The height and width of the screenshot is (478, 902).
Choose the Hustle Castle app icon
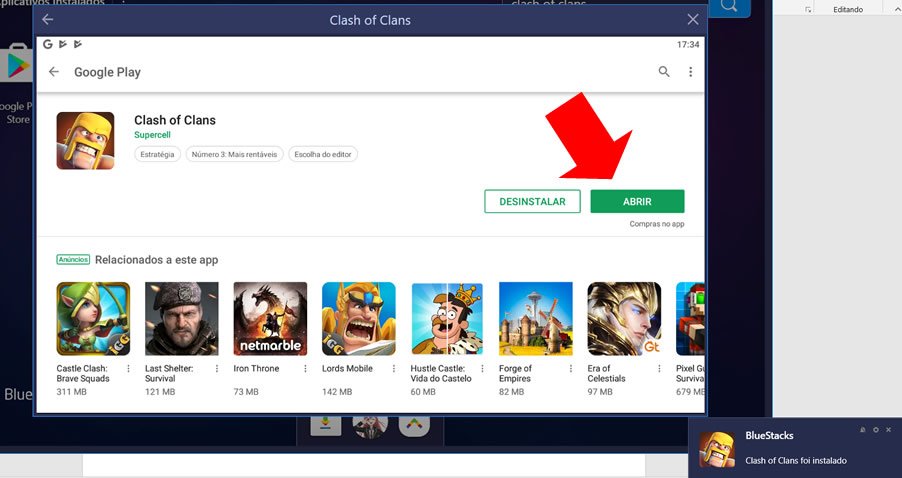447,318
